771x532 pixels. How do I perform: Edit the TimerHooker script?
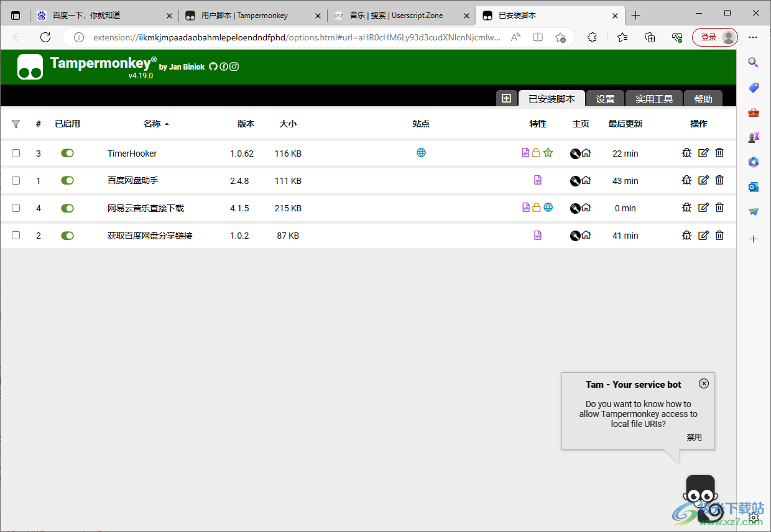pyautogui.click(x=703, y=153)
